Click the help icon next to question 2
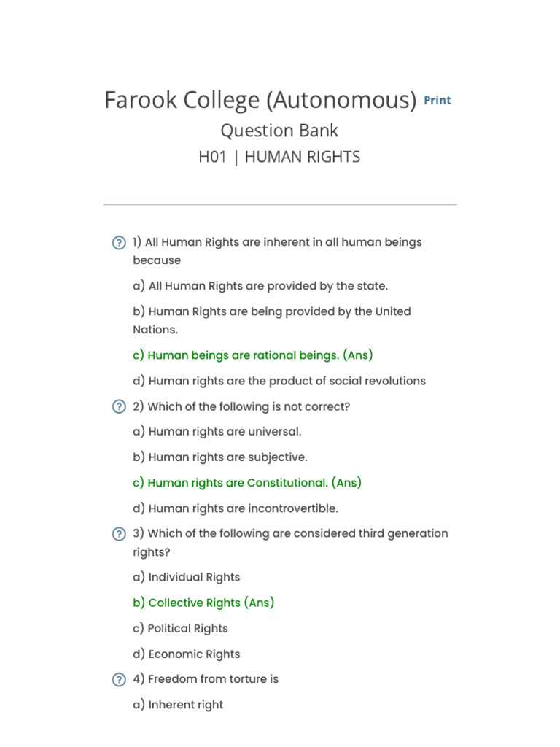Image resolution: width=560 pixels, height=747 pixels. pos(119,407)
